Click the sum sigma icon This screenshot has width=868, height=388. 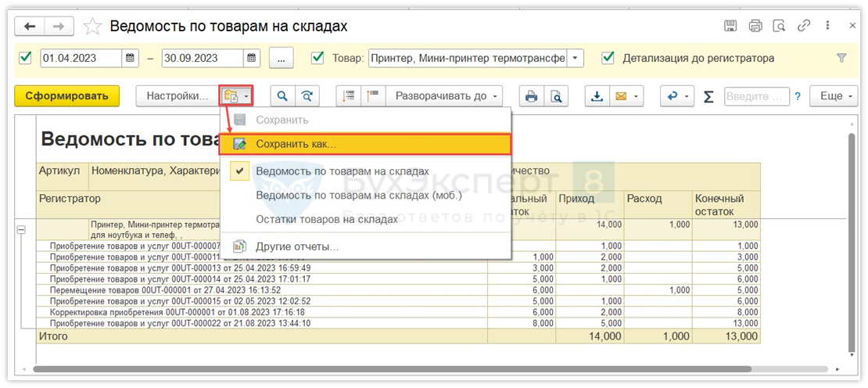click(x=708, y=96)
